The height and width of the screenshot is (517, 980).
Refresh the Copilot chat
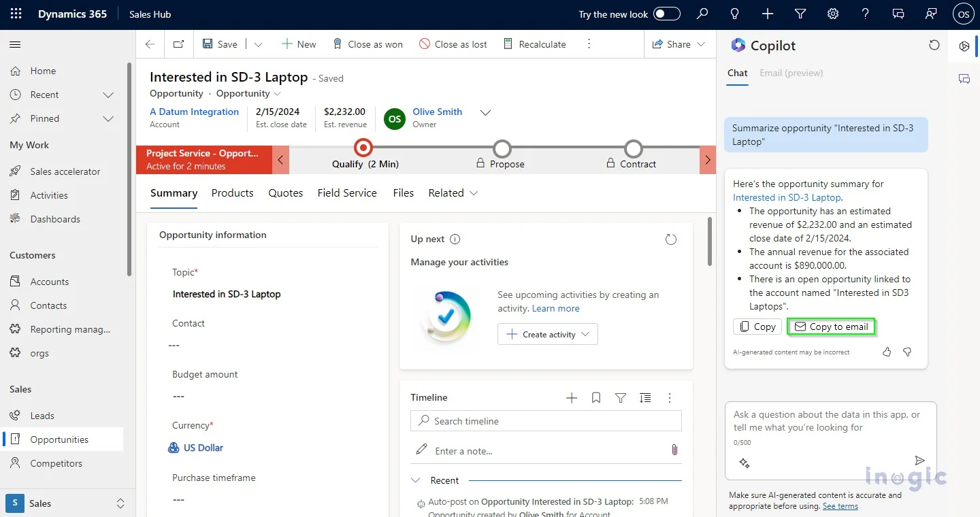coord(934,45)
